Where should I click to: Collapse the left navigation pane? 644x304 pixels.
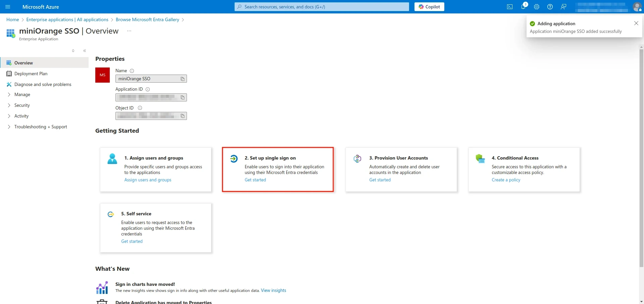85,51
